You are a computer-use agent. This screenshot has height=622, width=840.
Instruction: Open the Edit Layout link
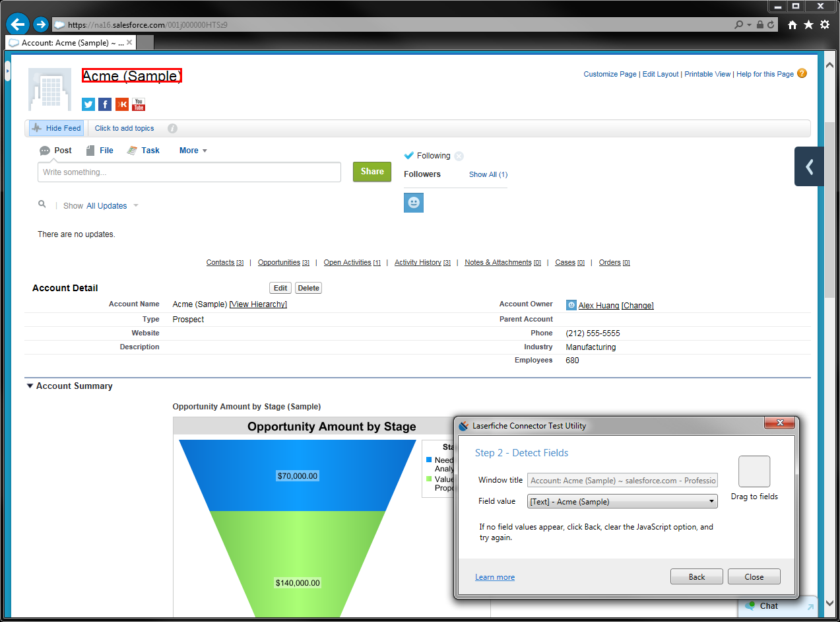(661, 74)
